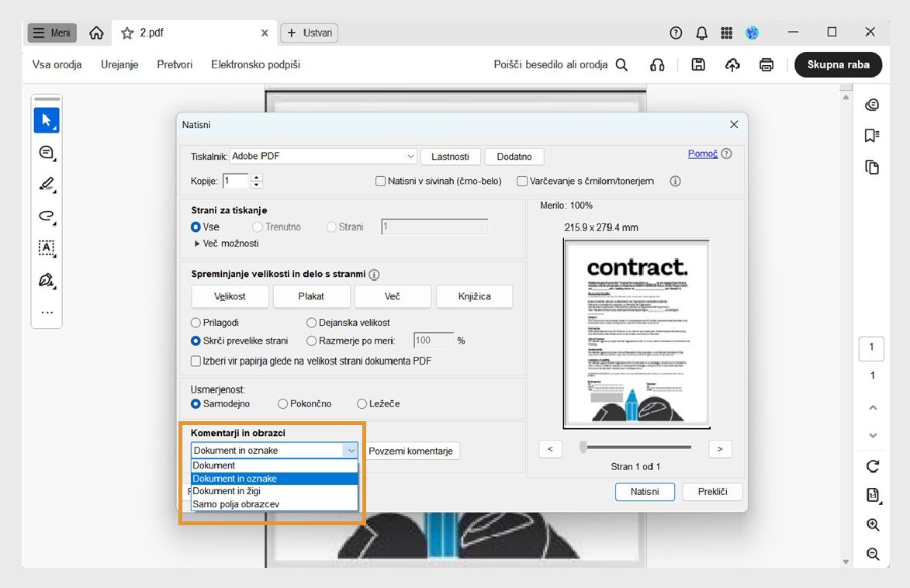Screen dimensions: 910x588
Task: Click the Dodatno button
Action: pyautogui.click(x=514, y=157)
